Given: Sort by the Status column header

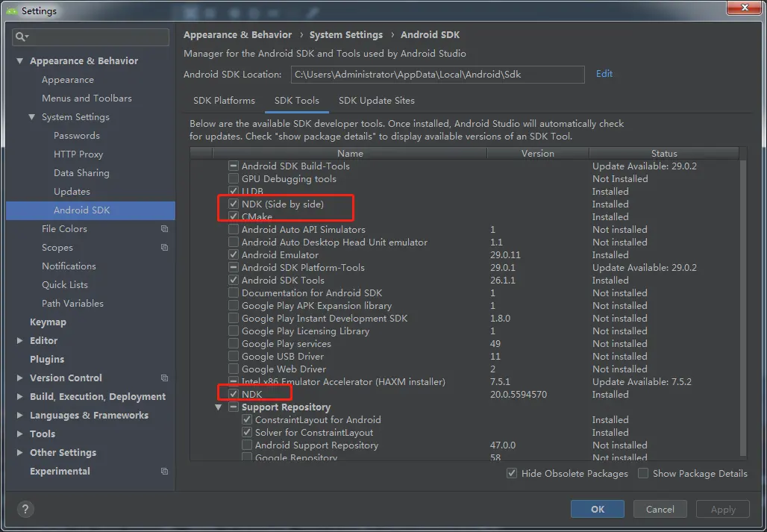Looking at the screenshot, I should click(664, 154).
